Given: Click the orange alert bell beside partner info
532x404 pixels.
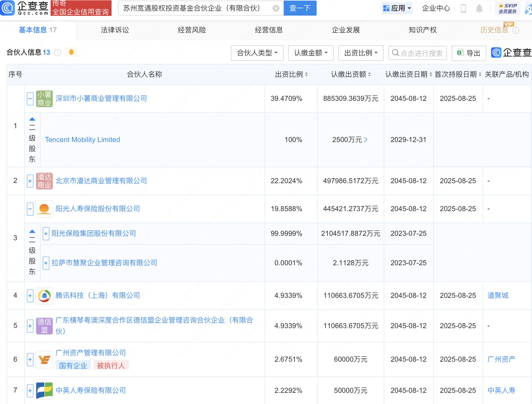Looking at the screenshot, I should tap(71, 52).
